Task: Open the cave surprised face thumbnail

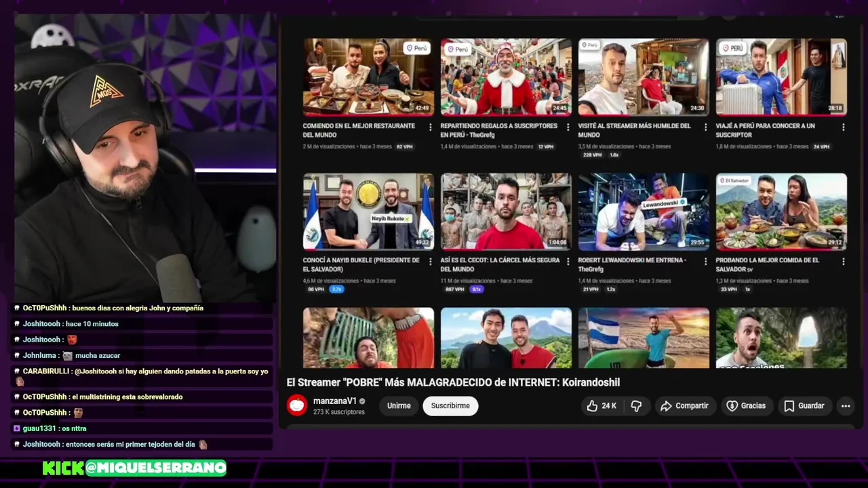Action: [781, 338]
